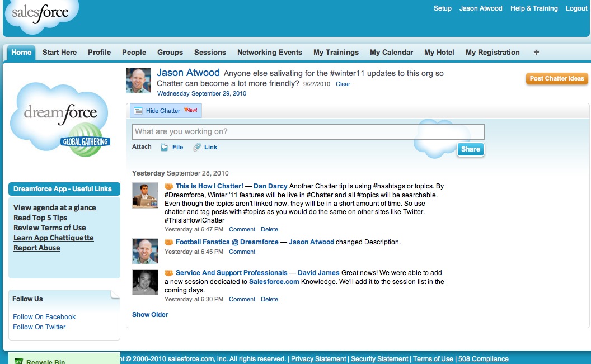
Task: Open the Security Statement footer link
Action: click(x=379, y=359)
